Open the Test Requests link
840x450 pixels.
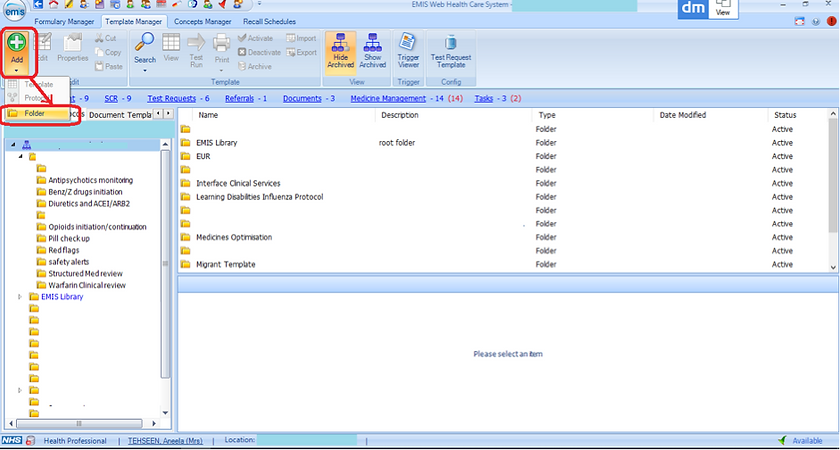click(171, 99)
